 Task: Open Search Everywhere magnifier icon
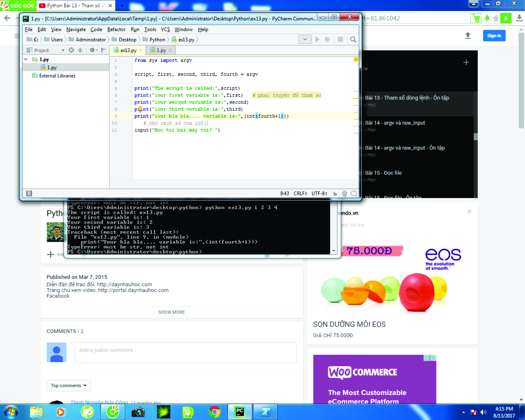click(x=353, y=39)
